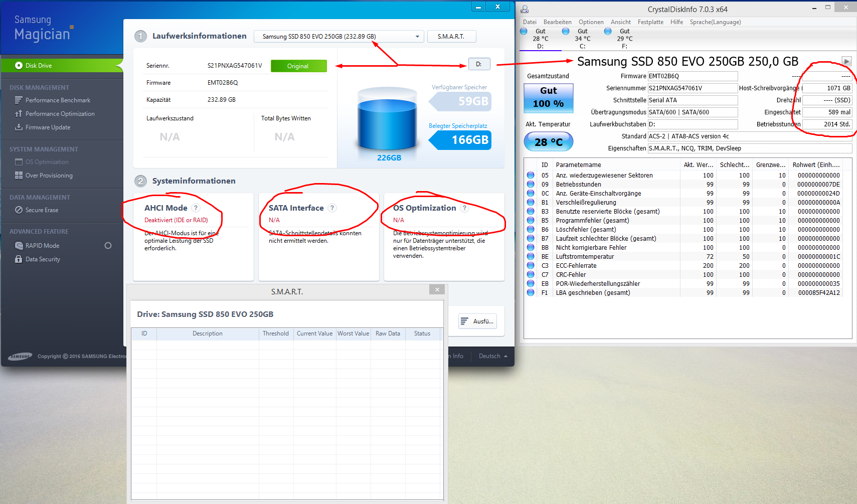Click status icon for Löschfehler row
Image resolution: width=857 pixels, height=504 pixels.
point(531,230)
